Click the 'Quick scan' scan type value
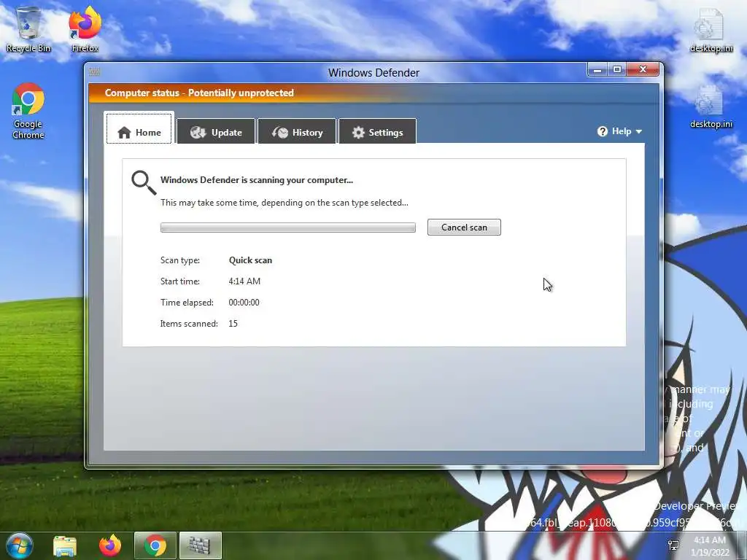Image resolution: width=747 pixels, height=560 pixels. (250, 260)
